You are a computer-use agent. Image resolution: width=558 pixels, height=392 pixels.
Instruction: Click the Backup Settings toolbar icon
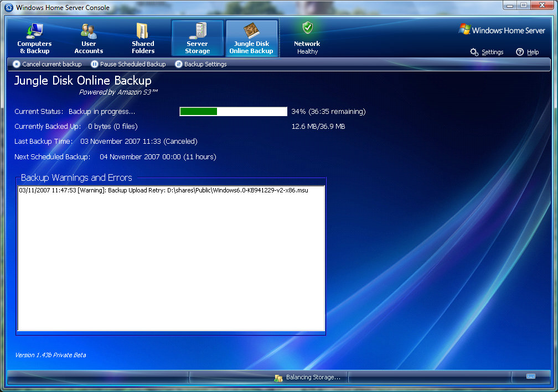[x=178, y=64]
